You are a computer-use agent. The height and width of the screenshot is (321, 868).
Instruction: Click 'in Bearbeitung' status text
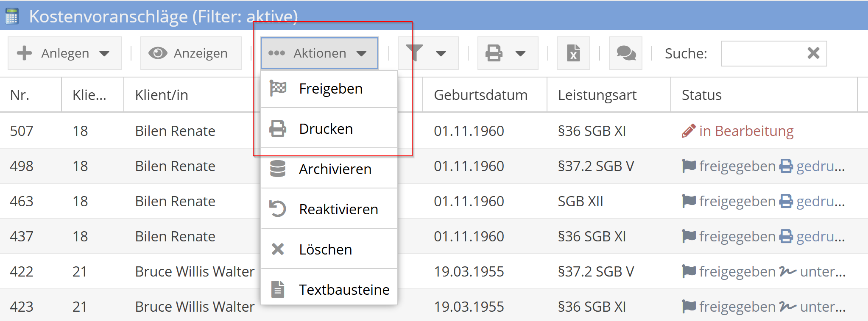click(746, 131)
